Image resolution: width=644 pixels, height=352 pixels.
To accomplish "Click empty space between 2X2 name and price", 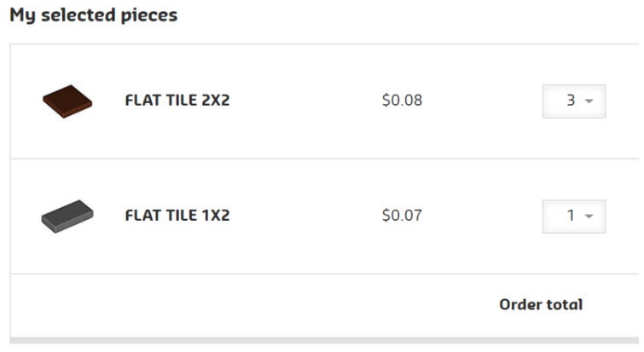I will coord(307,101).
